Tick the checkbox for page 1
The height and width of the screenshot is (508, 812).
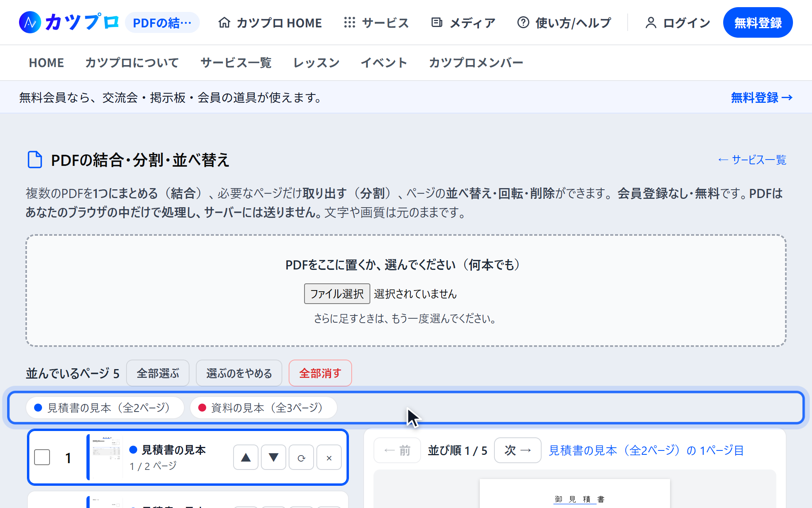tap(42, 457)
